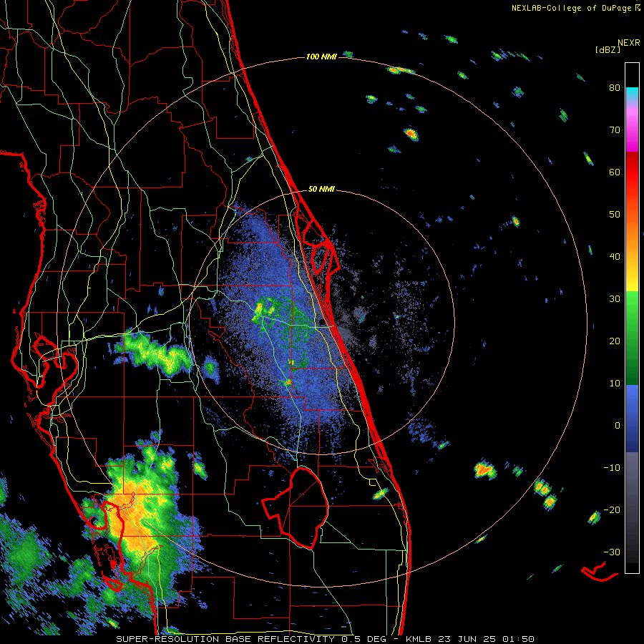Screen dimensions: 644x644
Task: Click the 0.5 DEG elevation text
Action: pos(366,639)
